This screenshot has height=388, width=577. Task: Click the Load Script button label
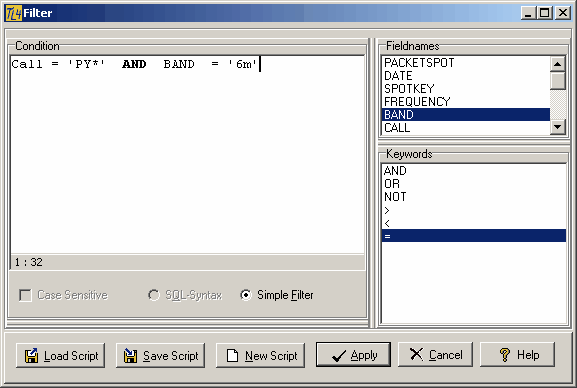click(x=71, y=356)
